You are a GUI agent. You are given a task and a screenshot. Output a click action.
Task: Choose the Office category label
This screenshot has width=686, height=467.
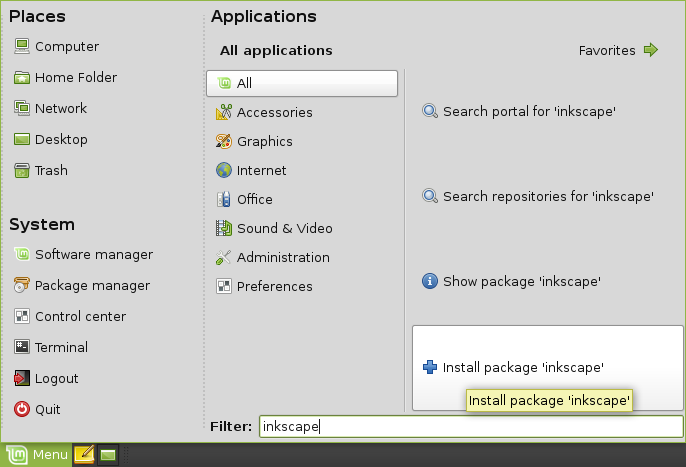tap(255, 200)
